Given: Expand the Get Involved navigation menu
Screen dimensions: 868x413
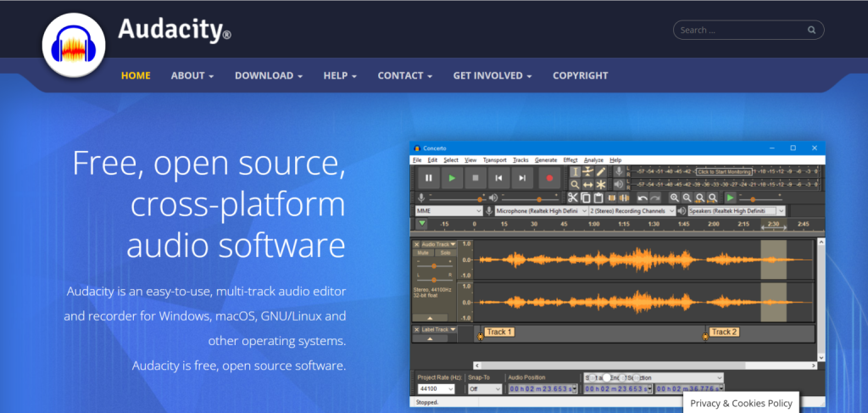Looking at the screenshot, I should coord(492,75).
